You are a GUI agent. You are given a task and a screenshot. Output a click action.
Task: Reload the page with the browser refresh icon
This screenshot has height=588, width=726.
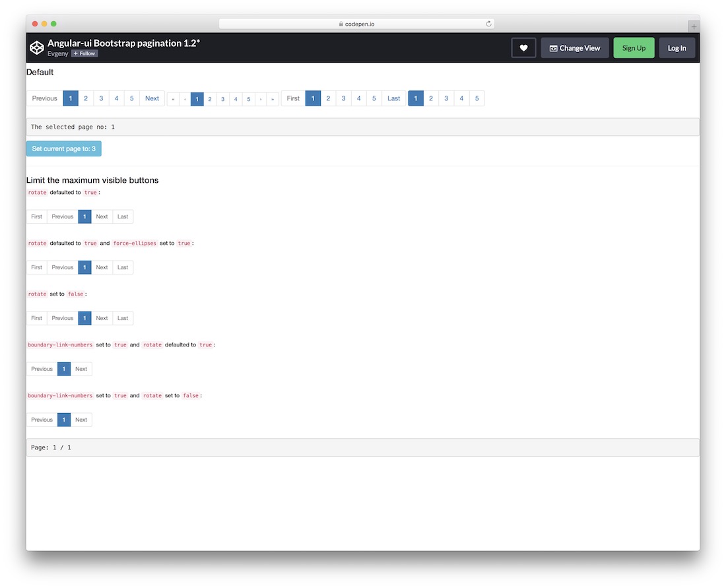pos(488,23)
